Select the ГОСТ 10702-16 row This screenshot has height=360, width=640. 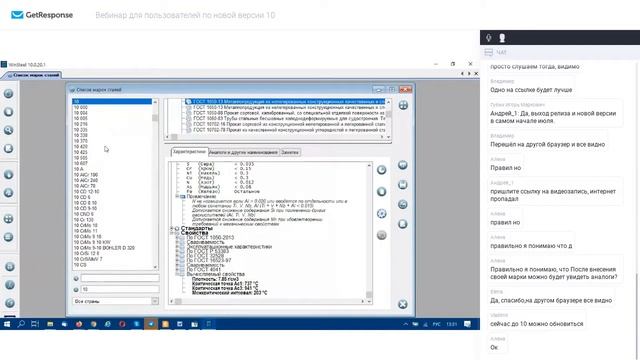(288, 124)
